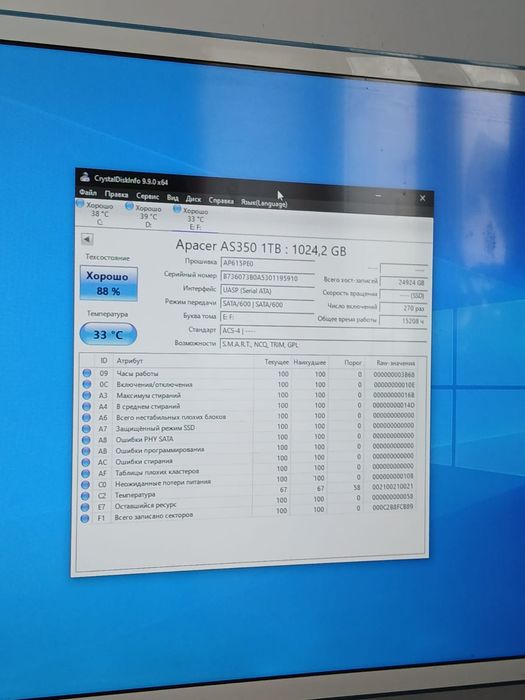Viewport: 525px width, 700px height.
Task: Open the Правка menu
Action: [116, 195]
